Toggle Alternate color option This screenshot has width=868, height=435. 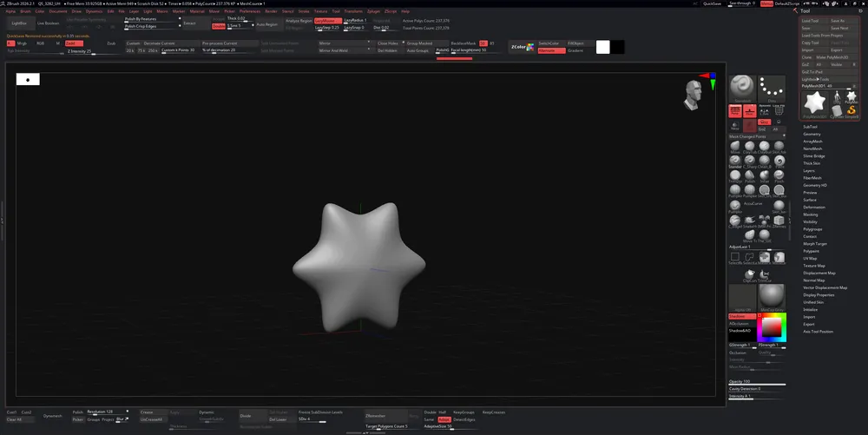click(551, 50)
